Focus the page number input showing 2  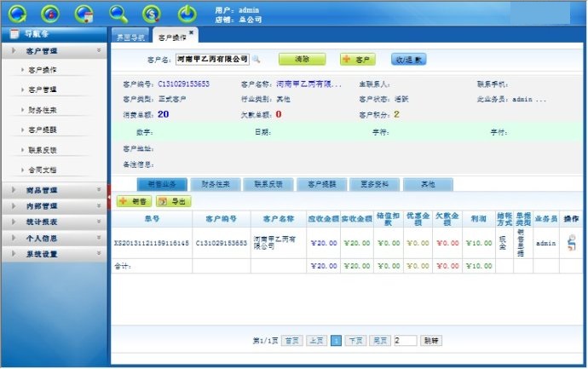point(406,341)
